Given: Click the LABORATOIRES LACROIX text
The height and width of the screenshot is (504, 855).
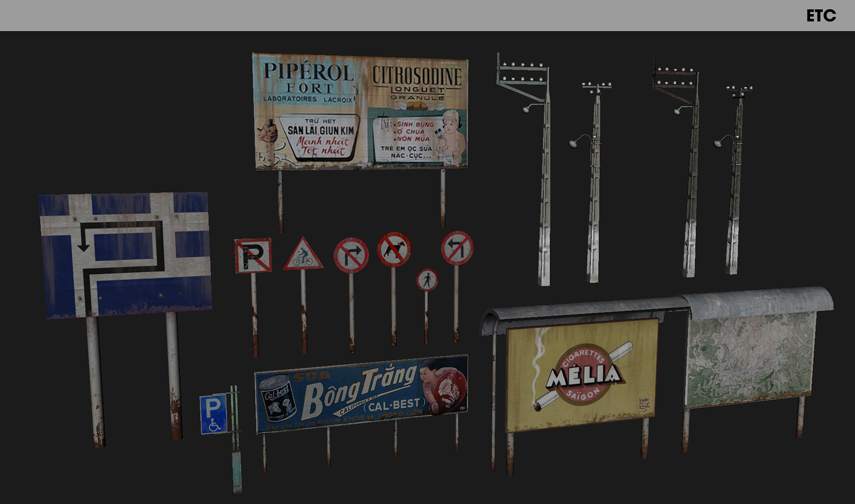Looking at the screenshot, I should pos(308,99).
